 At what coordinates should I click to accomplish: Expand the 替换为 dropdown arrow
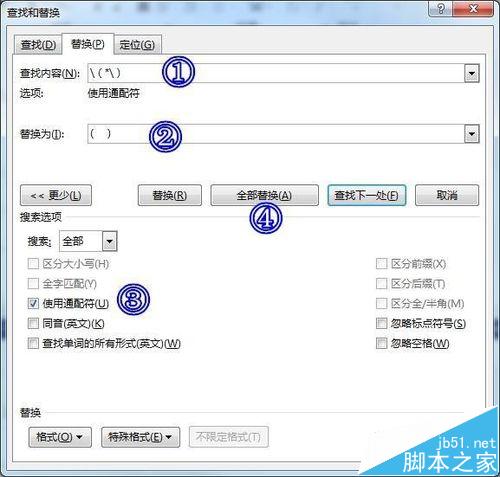click(x=472, y=134)
